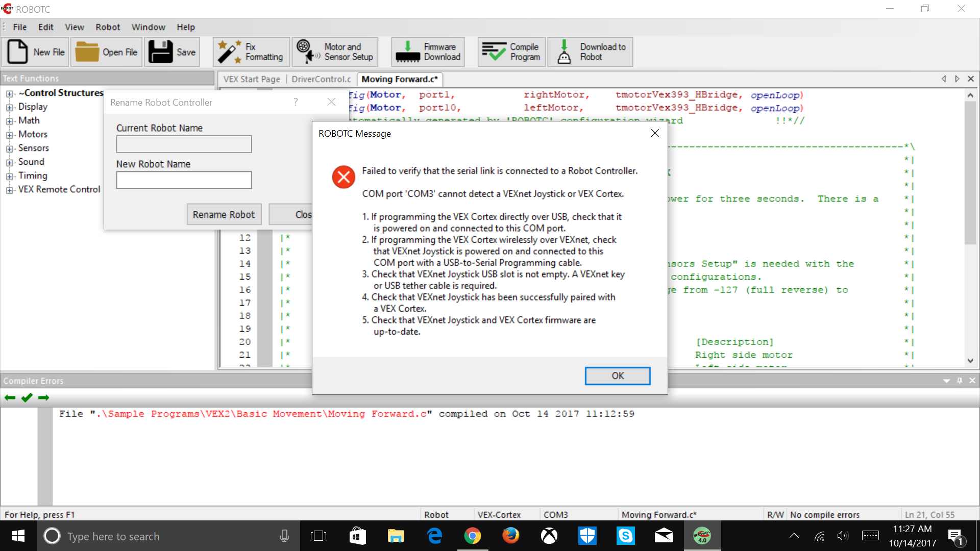Open the Window menu
Viewport: 980px width, 551px height.
[148, 27]
